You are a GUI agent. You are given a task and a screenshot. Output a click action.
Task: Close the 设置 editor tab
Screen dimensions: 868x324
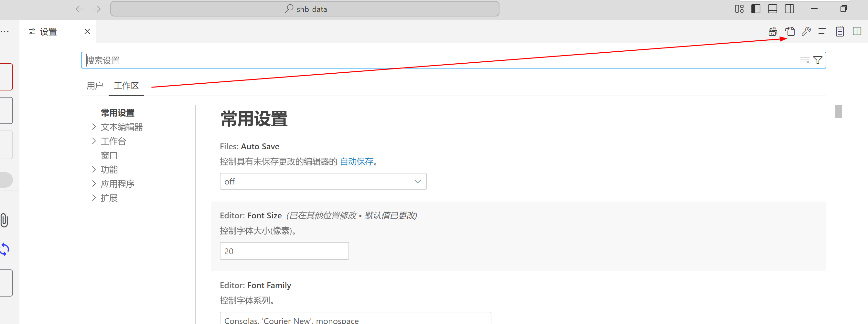pos(87,32)
